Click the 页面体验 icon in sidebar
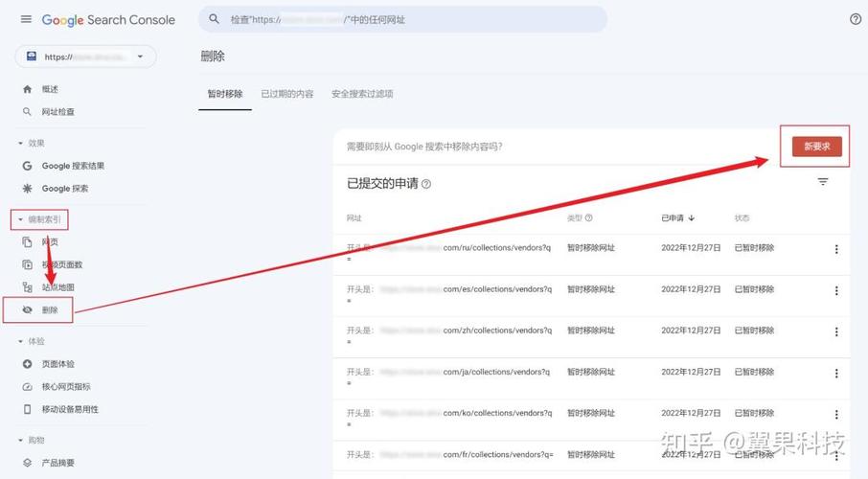The height and width of the screenshot is (479, 868). [x=27, y=364]
